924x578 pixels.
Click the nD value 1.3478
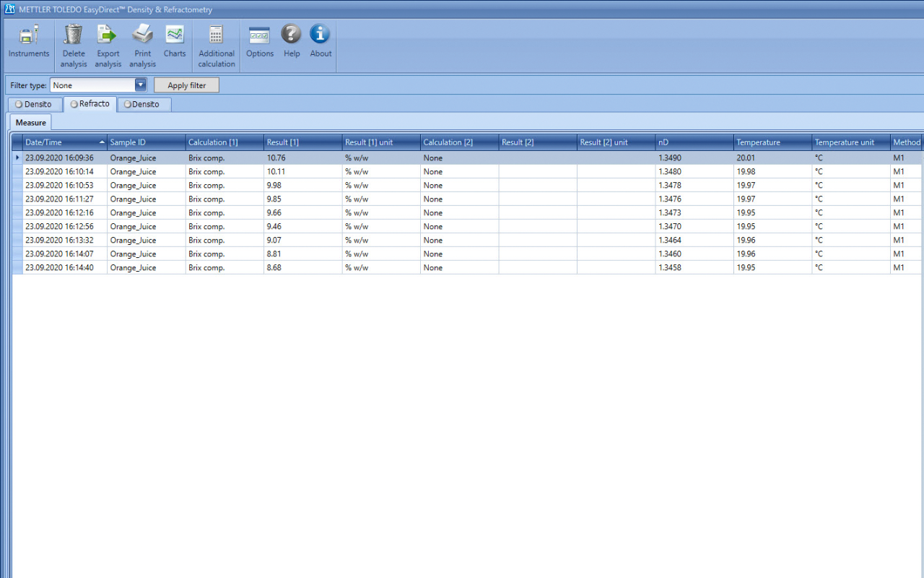(669, 185)
